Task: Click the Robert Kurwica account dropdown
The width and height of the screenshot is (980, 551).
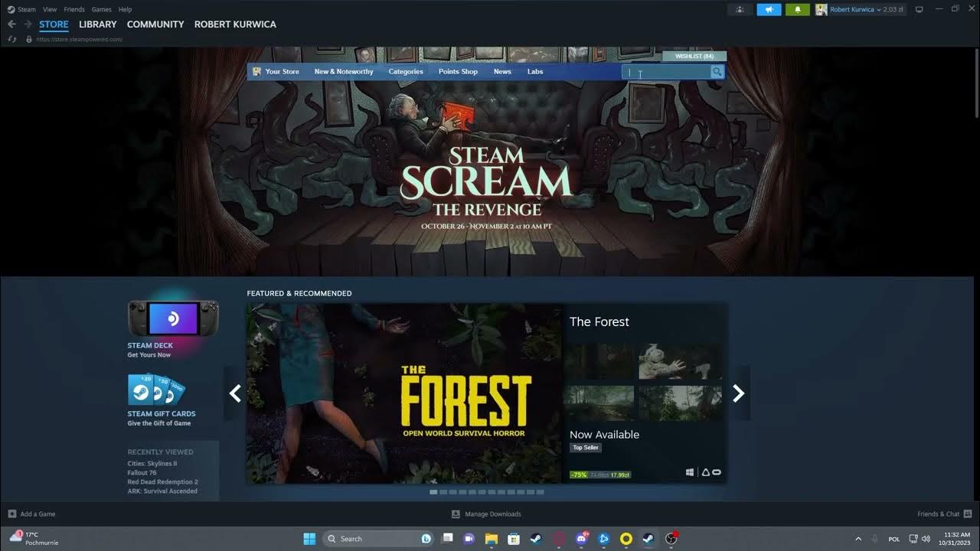Action: (x=852, y=8)
